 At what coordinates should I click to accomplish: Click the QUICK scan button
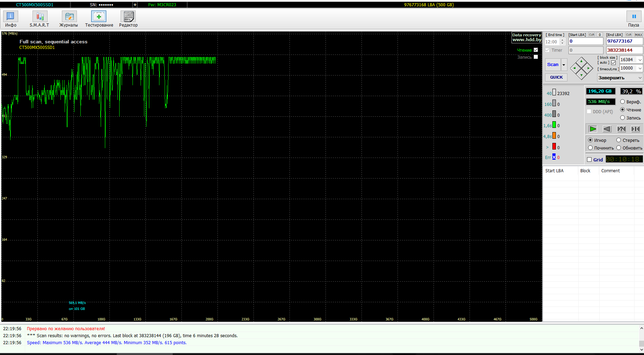[x=556, y=77]
